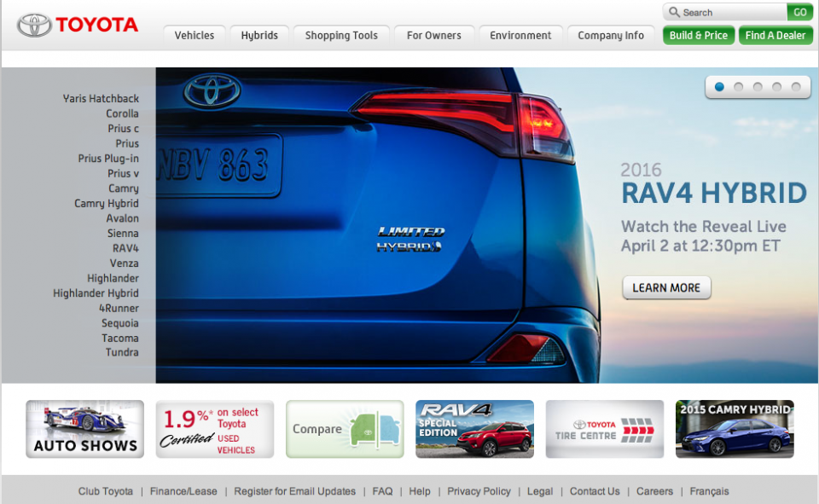Screen dimensions: 819x504
Task: Open the Club Toyota footer link
Action: 106,491
